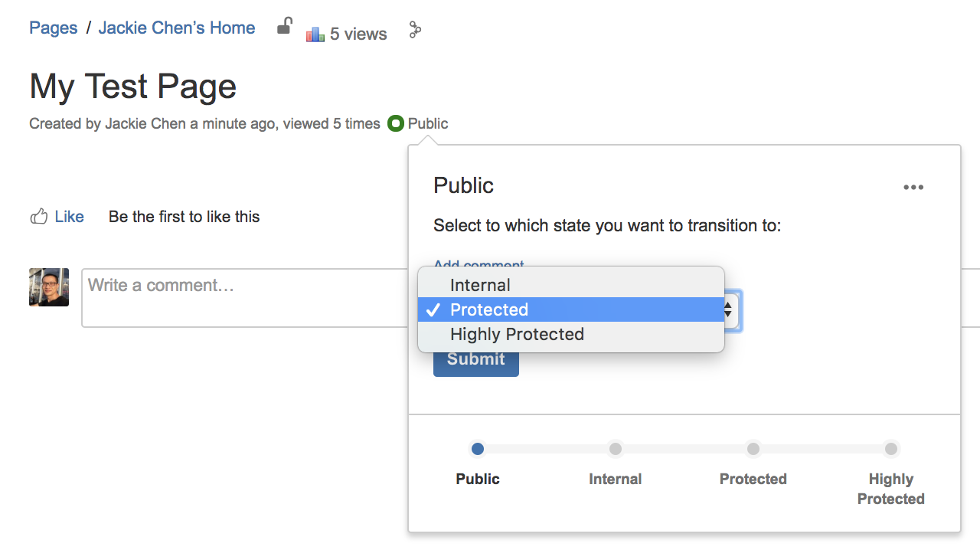Open the page views bar chart icon
Screen dimensions: 980x550
315,34
